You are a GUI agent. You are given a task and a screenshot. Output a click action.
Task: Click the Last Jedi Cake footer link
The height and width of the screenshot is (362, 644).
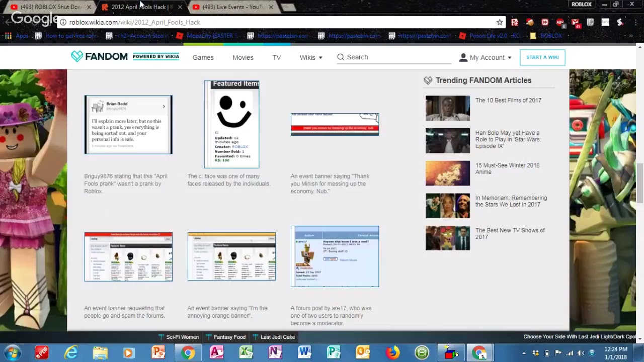click(274, 337)
